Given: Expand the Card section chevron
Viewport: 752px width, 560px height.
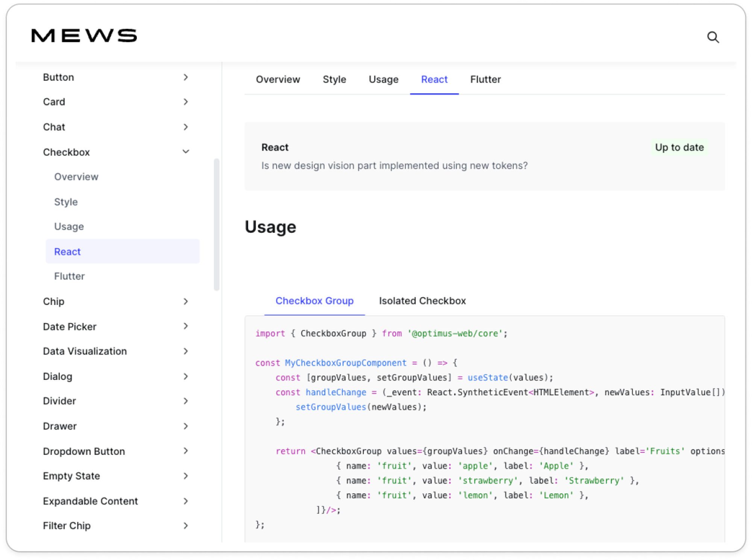Looking at the screenshot, I should [185, 102].
